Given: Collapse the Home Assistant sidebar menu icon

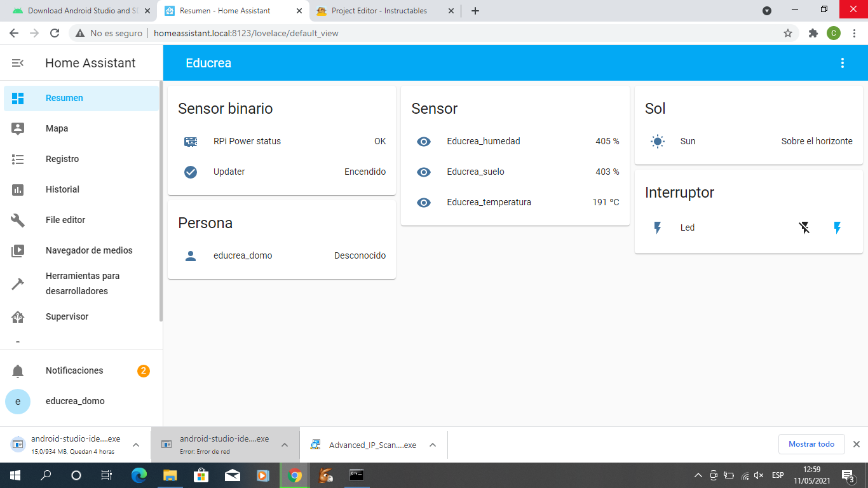Looking at the screenshot, I should coord(18,63).
